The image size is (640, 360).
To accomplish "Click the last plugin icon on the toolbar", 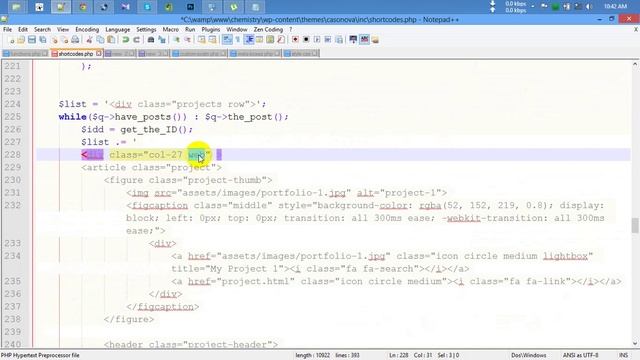I will 375,40.
